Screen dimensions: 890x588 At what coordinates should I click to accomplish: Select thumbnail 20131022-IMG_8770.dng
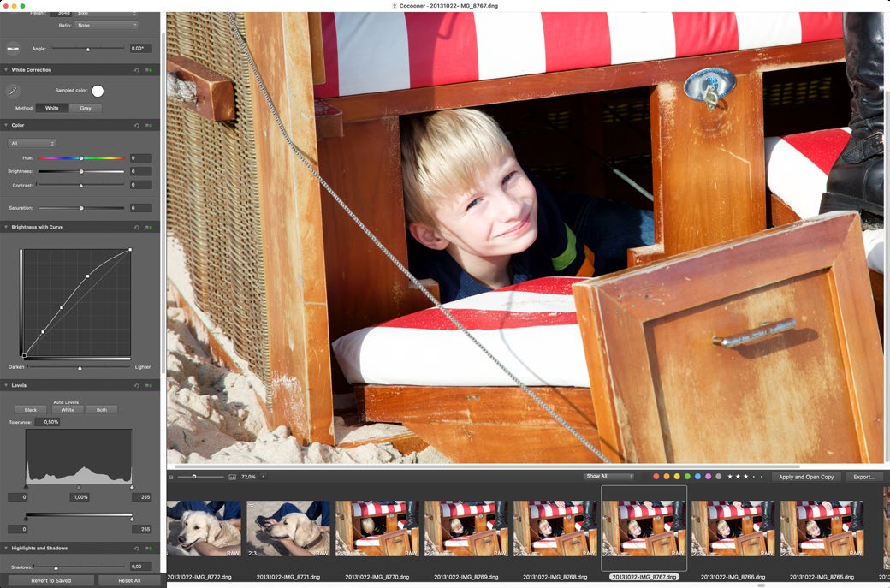tap(377, 528)
